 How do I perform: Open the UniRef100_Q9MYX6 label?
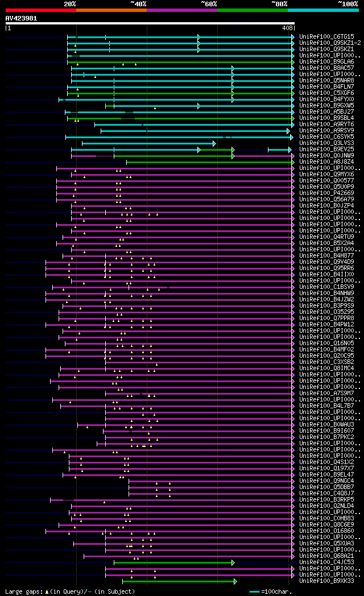coord(326,175)
